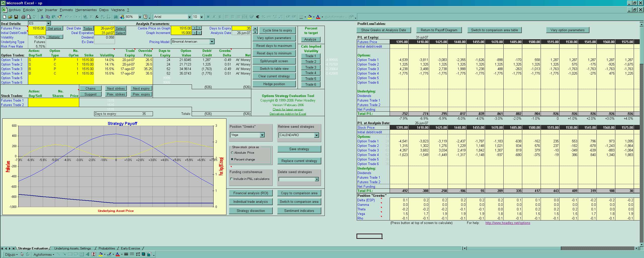
Task: Click the Cut scissors icon
Action: 42,17
